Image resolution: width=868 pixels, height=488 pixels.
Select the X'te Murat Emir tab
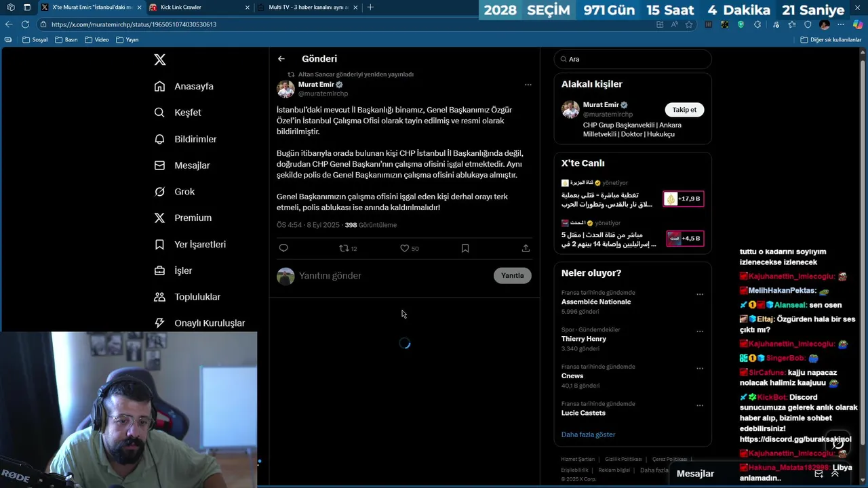click(91, 7)
